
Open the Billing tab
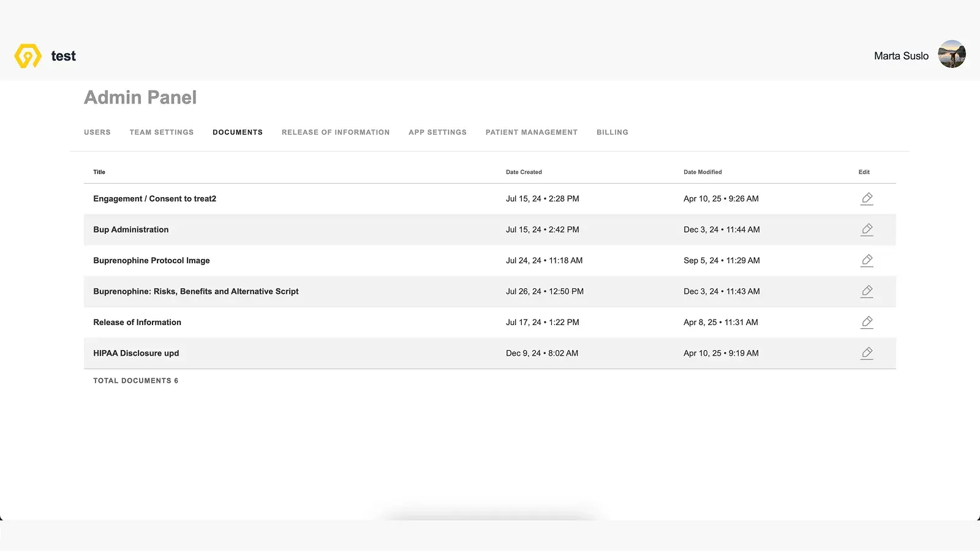tap(612, 132)
